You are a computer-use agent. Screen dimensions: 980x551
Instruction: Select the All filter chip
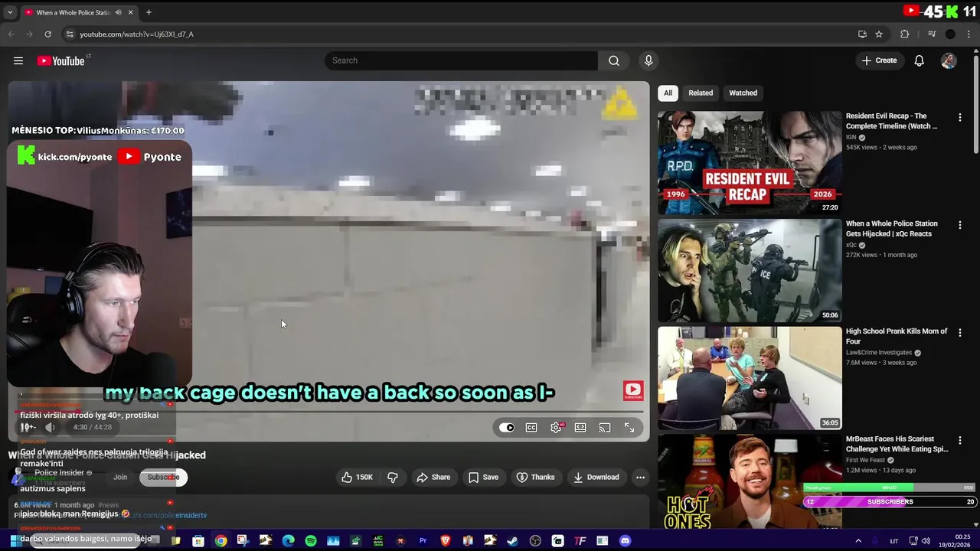(x=668, y=93)
